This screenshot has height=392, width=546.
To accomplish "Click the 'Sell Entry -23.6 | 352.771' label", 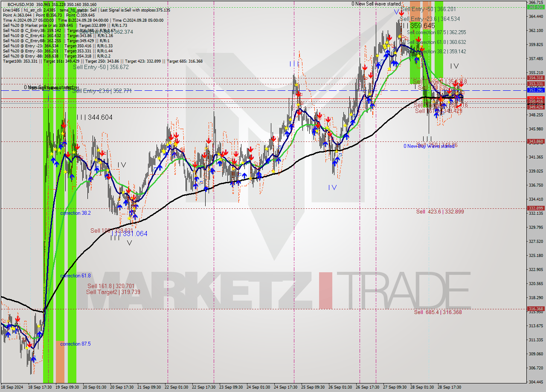I will click(x=102, y=91).
